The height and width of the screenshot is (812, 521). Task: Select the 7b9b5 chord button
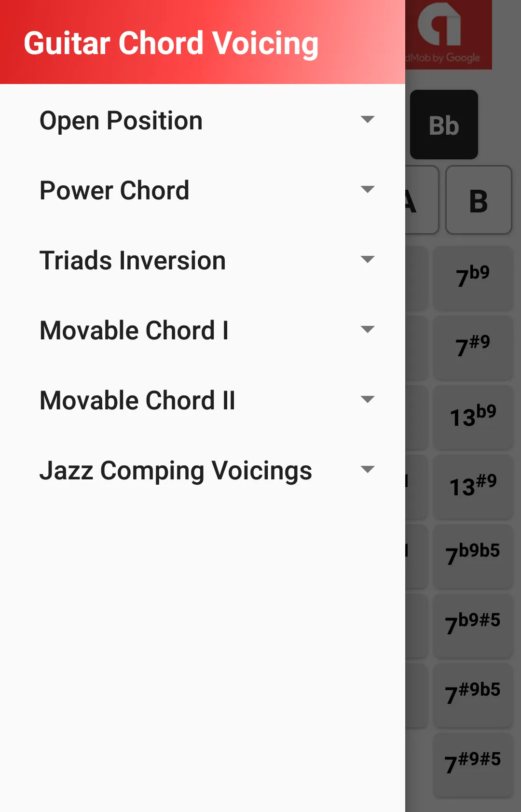pyautogui.click(x=473, y=556)
